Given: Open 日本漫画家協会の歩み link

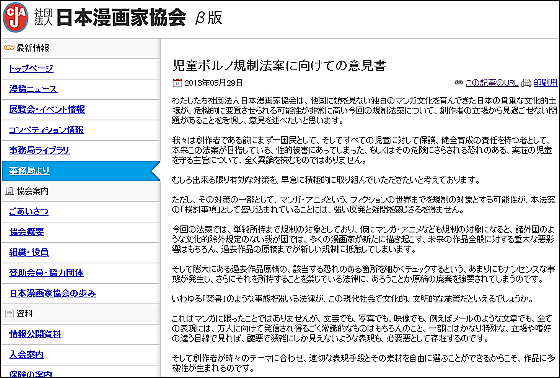Looking at the screenshot, I should (x=52, y=293).
